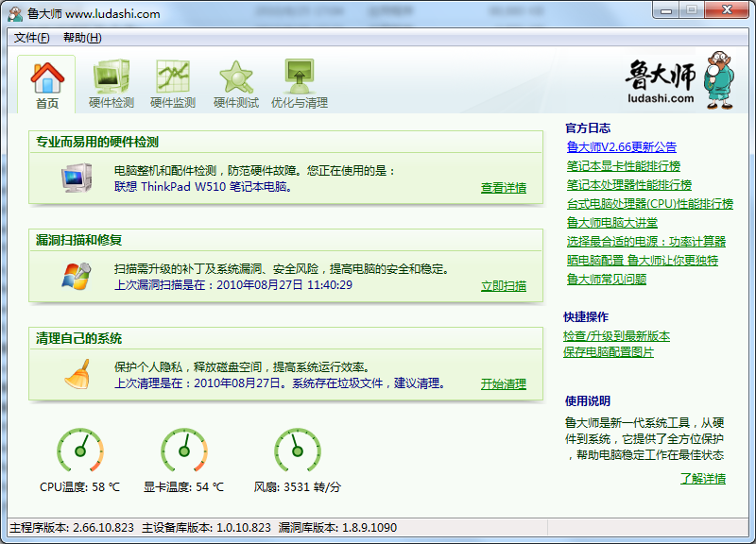Open the 硬件监测 chart icon
The width and height of the screenshot is (756, 544).
(x=173, y=76)
